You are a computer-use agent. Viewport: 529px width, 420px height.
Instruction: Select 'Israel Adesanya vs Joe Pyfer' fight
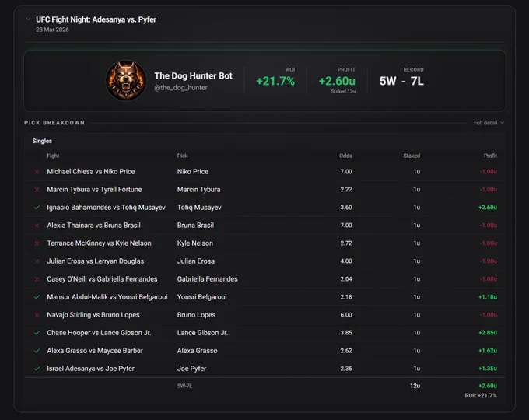90,369
